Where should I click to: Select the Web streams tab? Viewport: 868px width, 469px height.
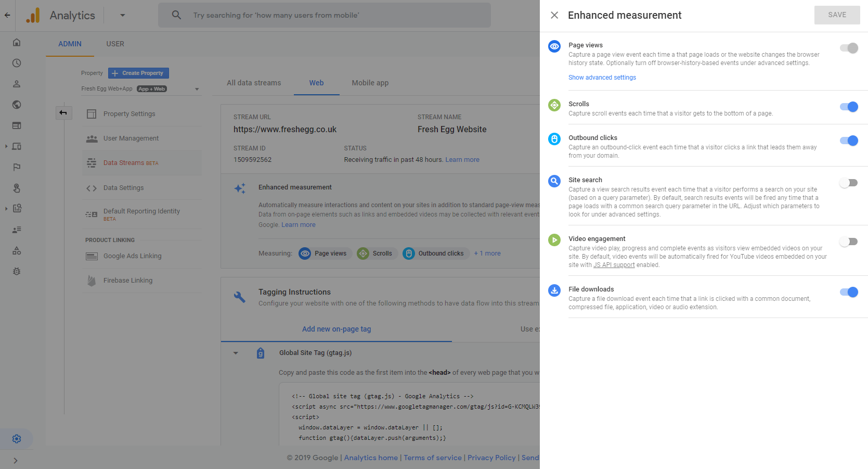click(316, 83)
